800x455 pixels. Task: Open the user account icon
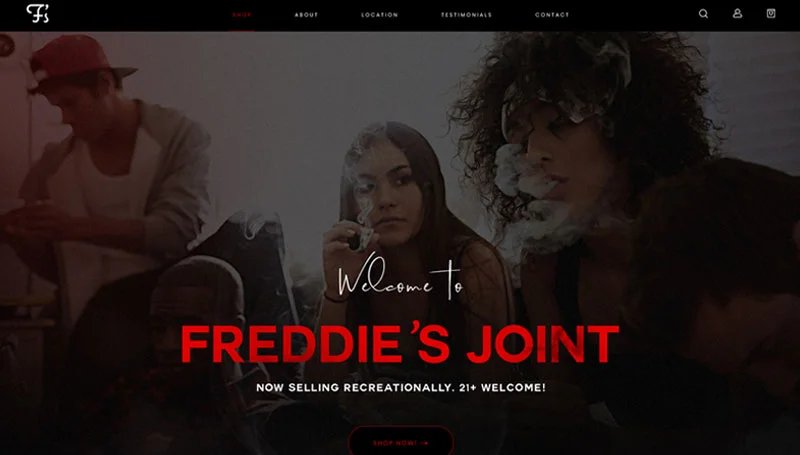(737, 14)
